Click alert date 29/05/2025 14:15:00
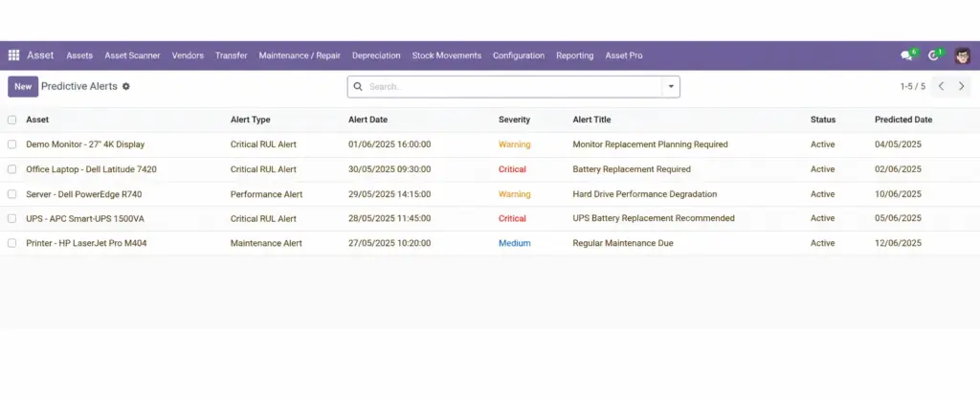This screenshot has height=399, width=980. click(390, 194)
